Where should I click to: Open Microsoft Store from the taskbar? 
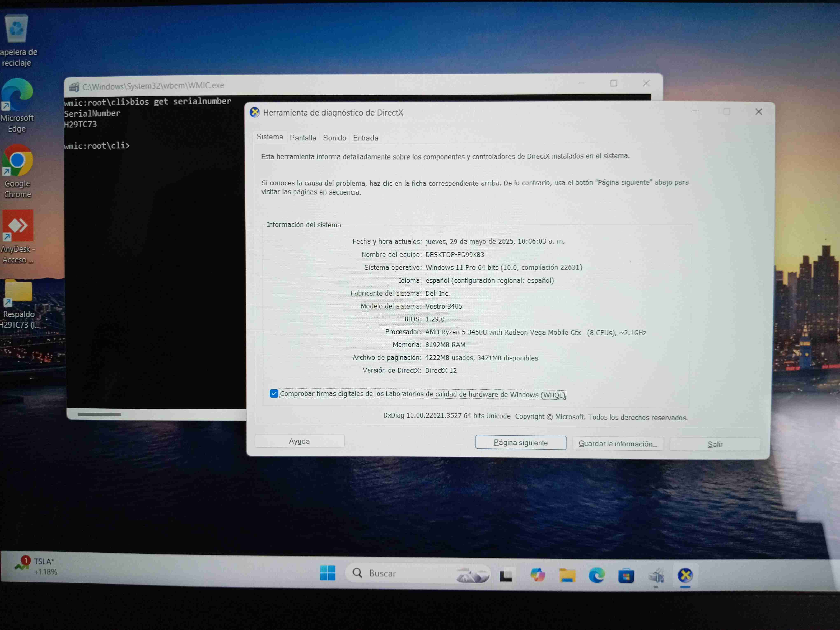click(x=626, y=576)
